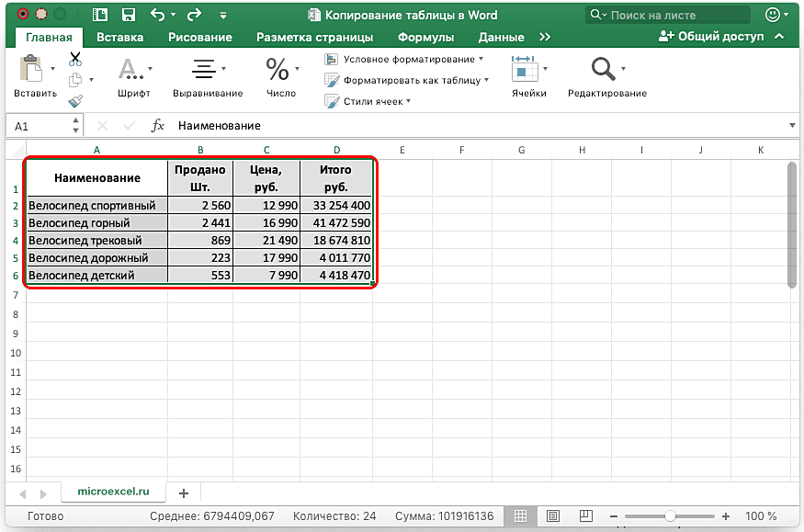804x532 pixels.
Task: Open the smiley feedback icon
Action: click(772, 15)
